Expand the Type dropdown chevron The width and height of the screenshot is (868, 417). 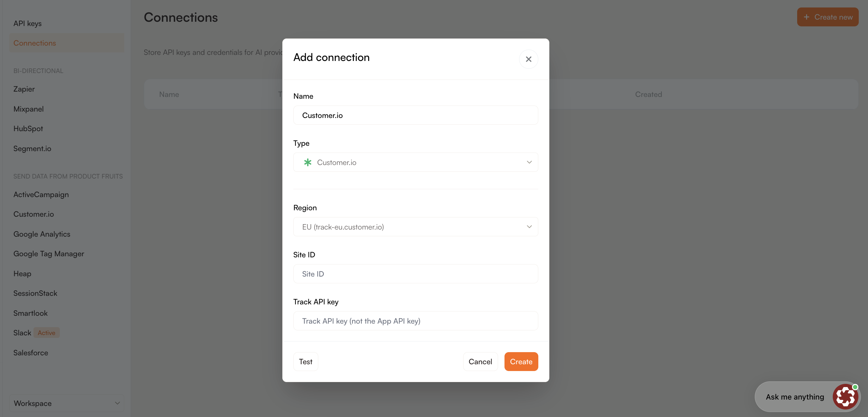pos(529,163)
